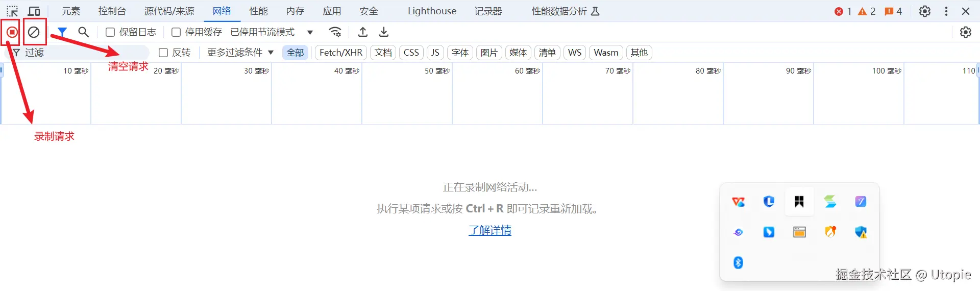The image size is (980, 291).
Task: Filter requests by 其他
Action: coord(639,53)
